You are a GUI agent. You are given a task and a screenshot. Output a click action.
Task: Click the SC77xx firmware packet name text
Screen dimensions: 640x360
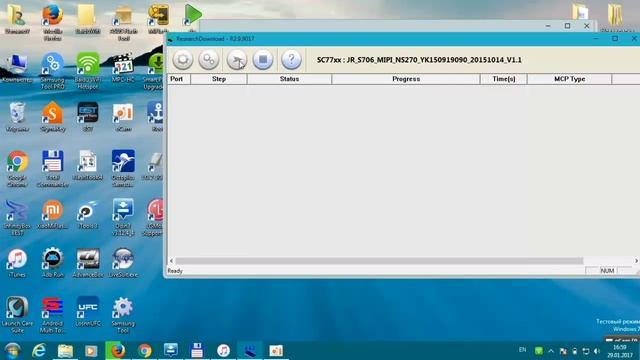tap(419, 60)
